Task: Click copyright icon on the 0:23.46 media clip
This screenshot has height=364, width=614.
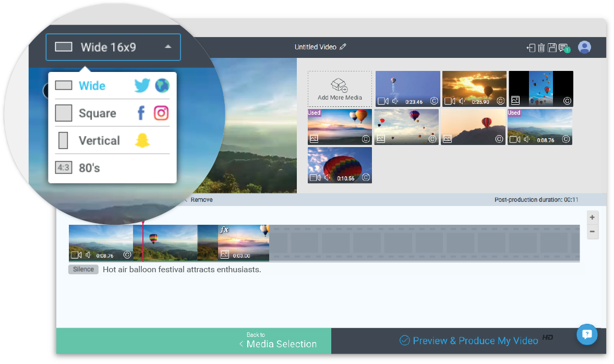Action: coord(434,101)
